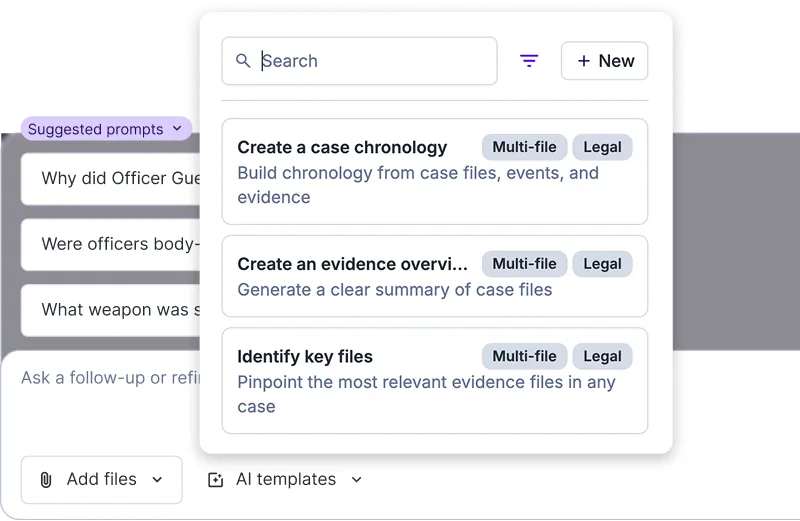Choose the 'What weapon was' suggested prompt

pos(110,310)
